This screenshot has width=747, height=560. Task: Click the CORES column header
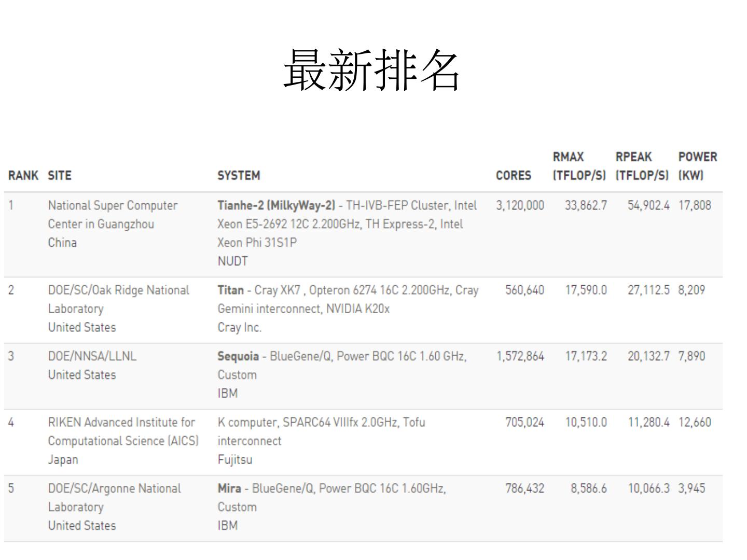[513, 176]
